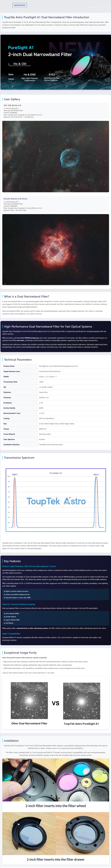
Task: Select the Target Emission Lines table row
Action: [56, 371]
